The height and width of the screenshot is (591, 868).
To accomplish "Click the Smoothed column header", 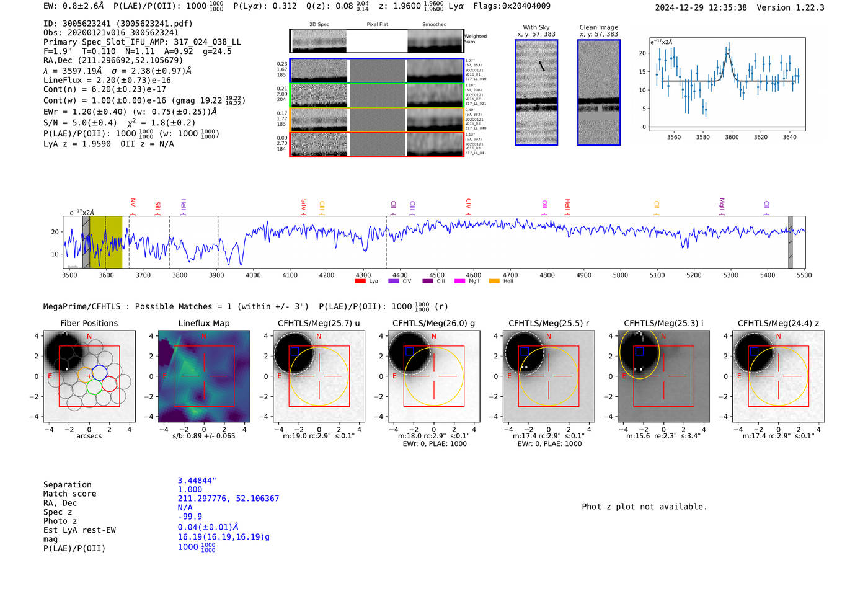I will coord(435,25).
